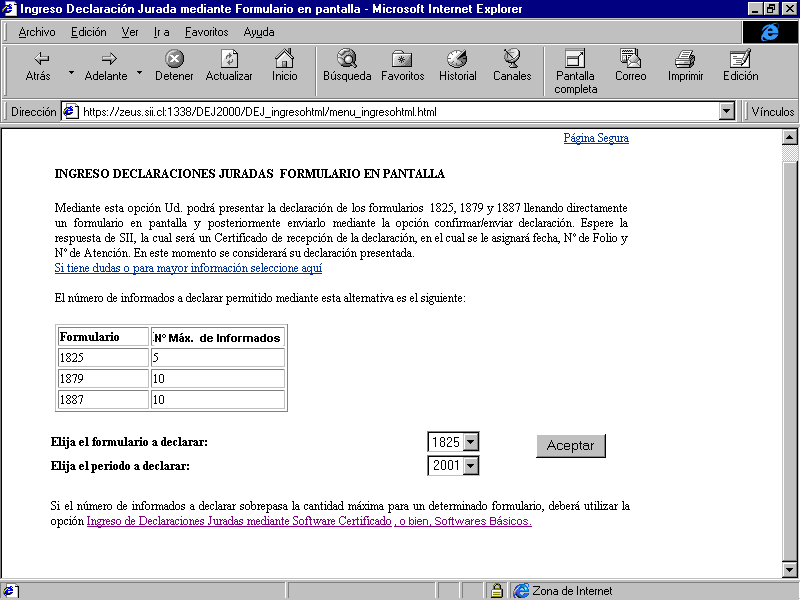
Task: Click the Internet Explorer logo throbber
Action: 769,32
